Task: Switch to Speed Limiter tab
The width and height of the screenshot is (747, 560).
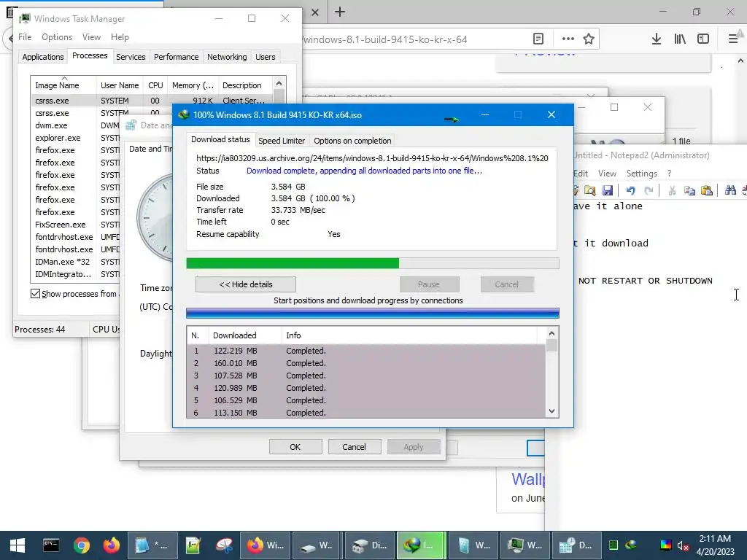Action: point(282,141)
